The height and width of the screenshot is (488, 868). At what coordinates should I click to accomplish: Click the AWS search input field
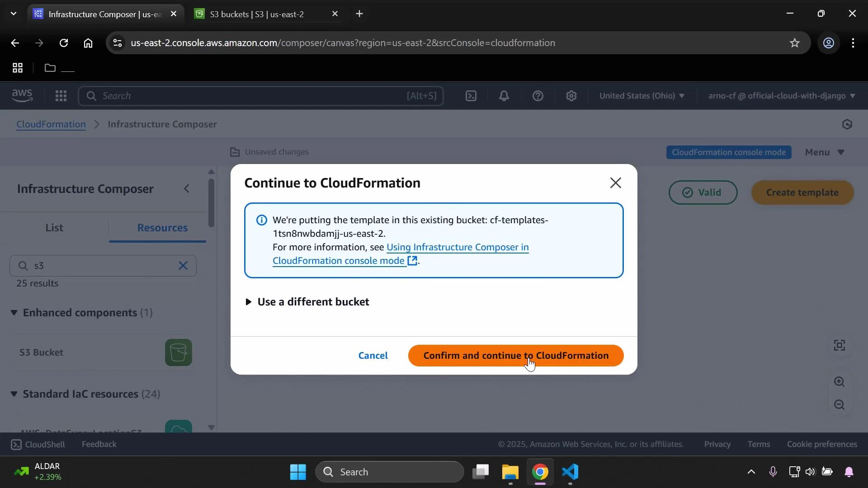coord(261,96)
